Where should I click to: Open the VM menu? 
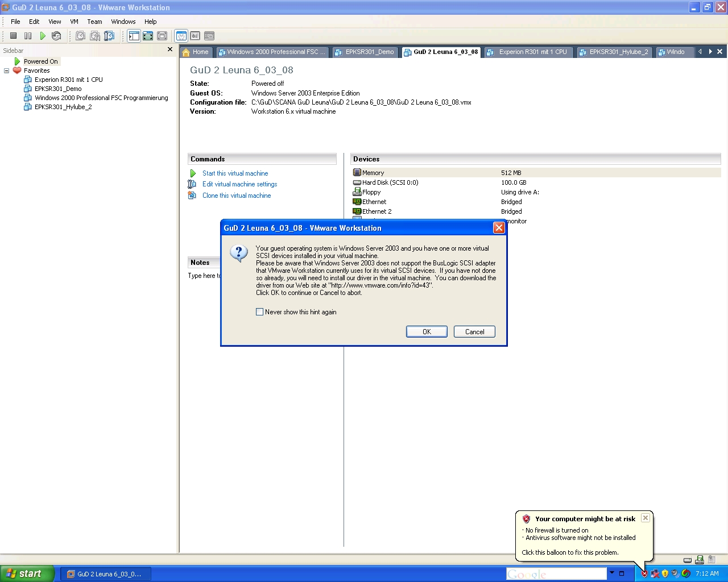tap(74, 22)
